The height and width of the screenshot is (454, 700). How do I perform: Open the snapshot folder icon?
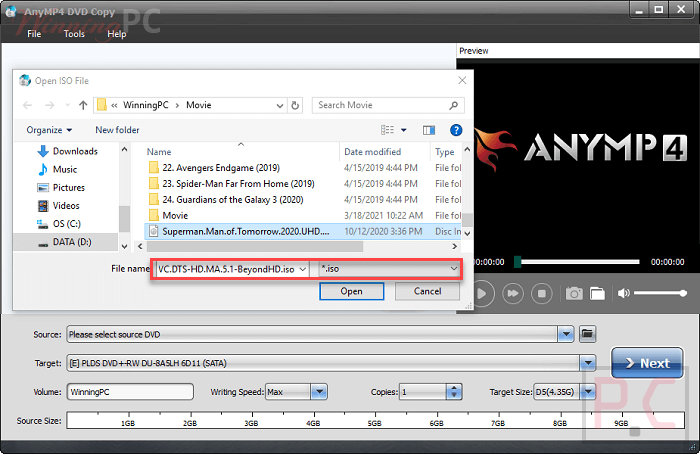click(597, 293)
